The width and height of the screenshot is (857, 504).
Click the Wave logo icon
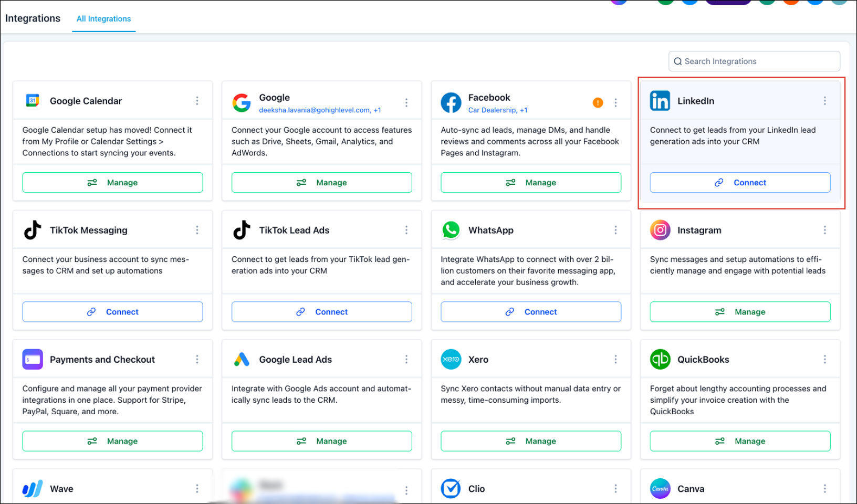point(33,489)
